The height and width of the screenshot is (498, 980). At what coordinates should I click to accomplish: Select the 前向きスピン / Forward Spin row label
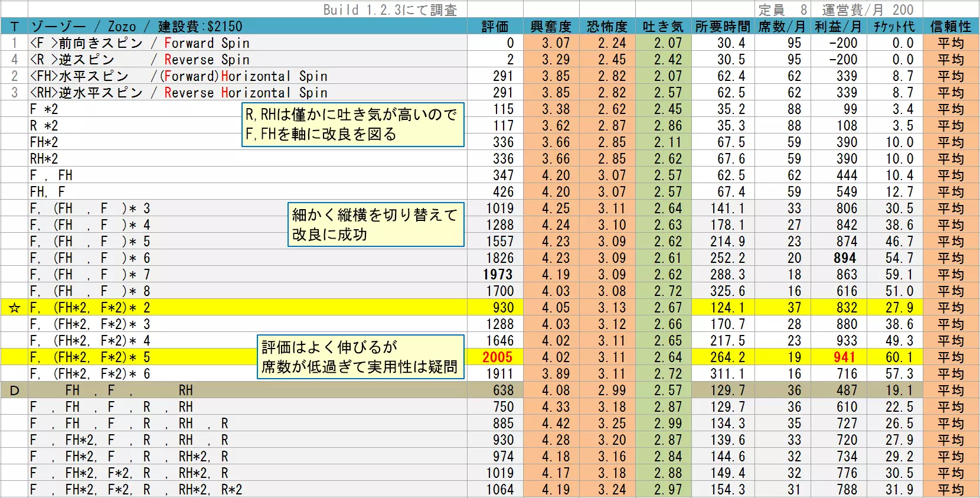click(140, 43)
